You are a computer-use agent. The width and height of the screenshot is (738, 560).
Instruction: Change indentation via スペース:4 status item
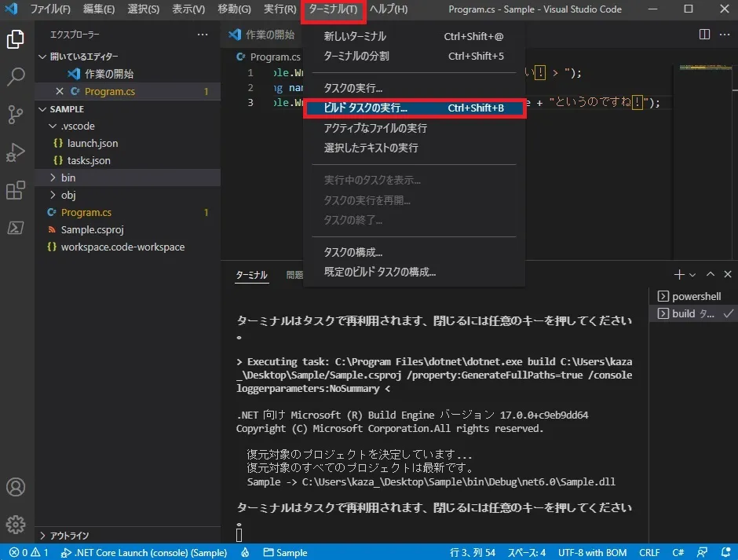pyautogui.click(x=526, y=552)
